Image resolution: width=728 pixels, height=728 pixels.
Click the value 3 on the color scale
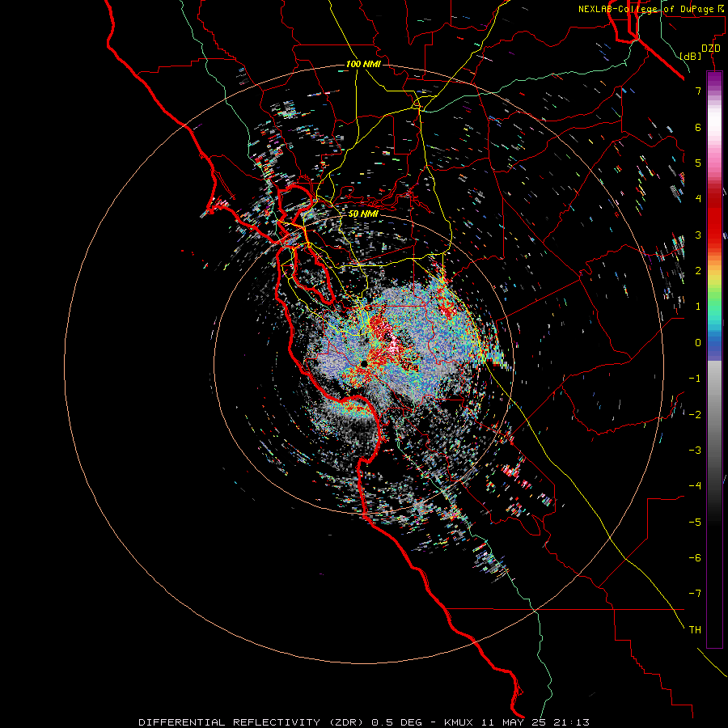tap(698, 235)
